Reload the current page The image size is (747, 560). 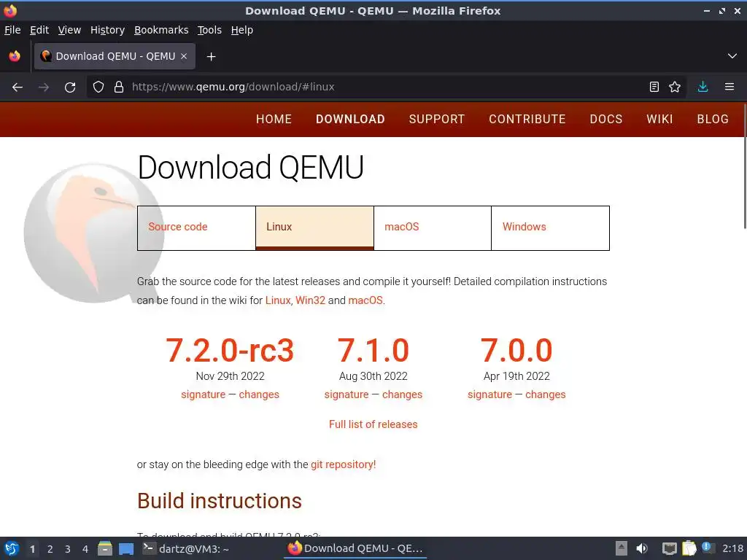[70, 87]
